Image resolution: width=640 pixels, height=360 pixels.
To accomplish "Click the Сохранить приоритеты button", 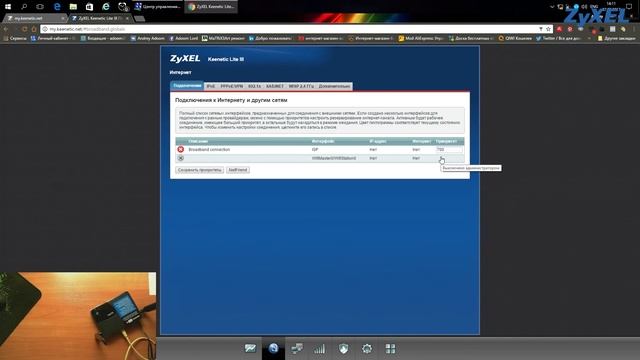I will (x=200, y=170).
